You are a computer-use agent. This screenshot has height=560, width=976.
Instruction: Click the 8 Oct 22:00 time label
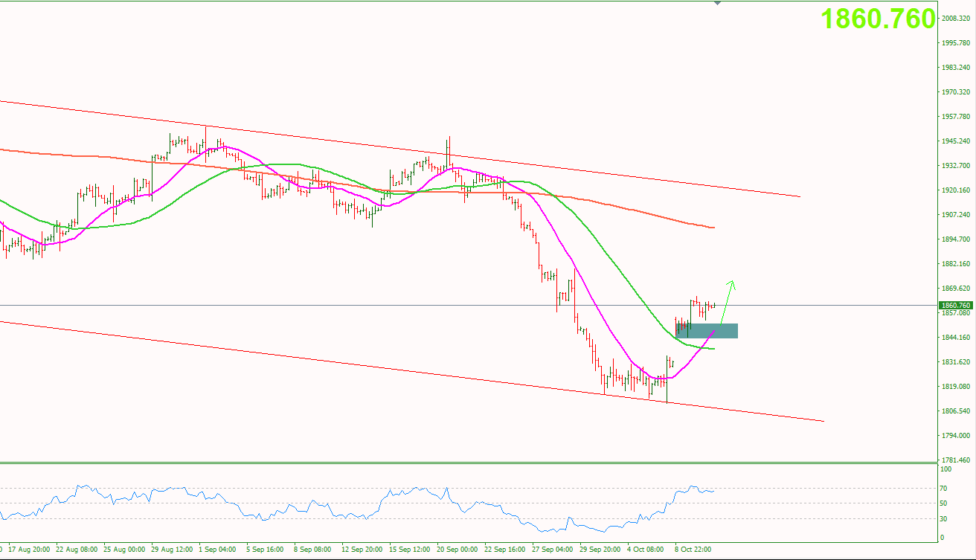pyautogui.click(x=693, y=550)
